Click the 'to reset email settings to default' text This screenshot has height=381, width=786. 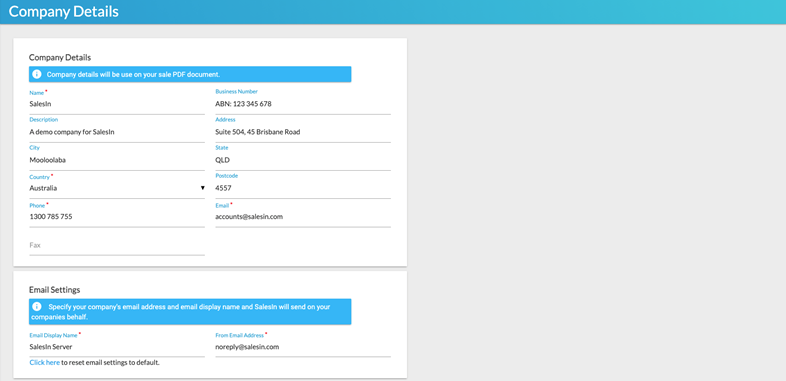[x=111, y=362]
